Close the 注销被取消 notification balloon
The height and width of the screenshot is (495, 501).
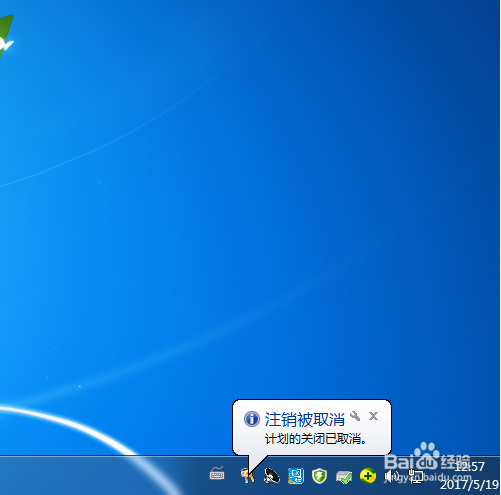(373, 416)
